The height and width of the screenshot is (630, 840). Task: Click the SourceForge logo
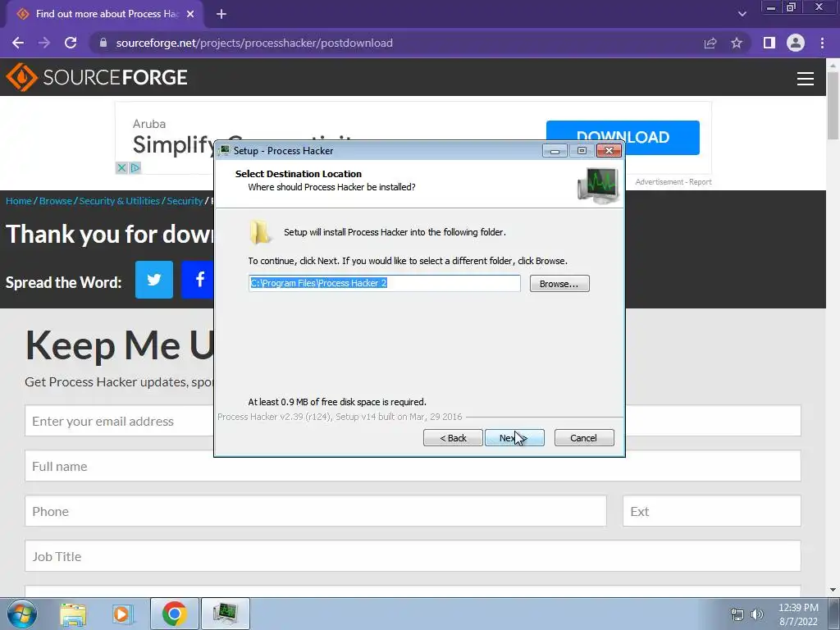point(97,77)
